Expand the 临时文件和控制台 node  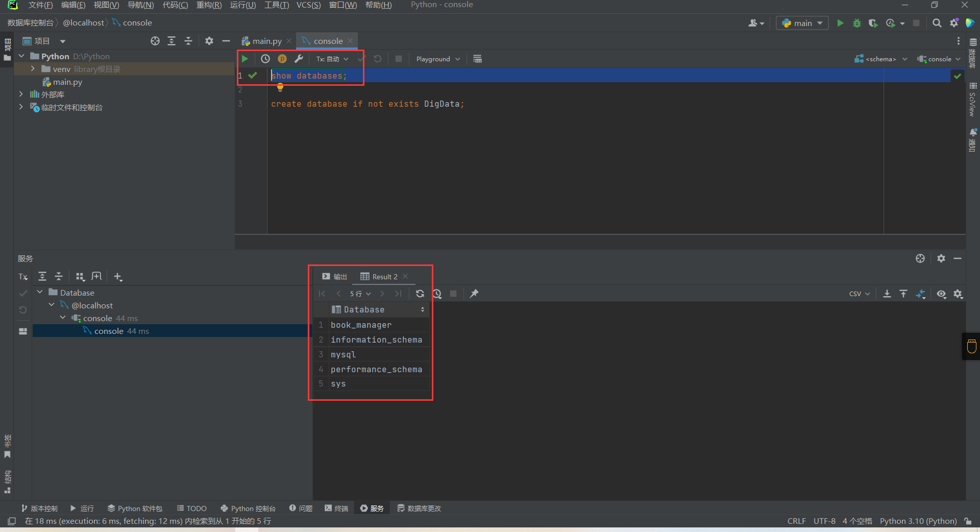21,107
